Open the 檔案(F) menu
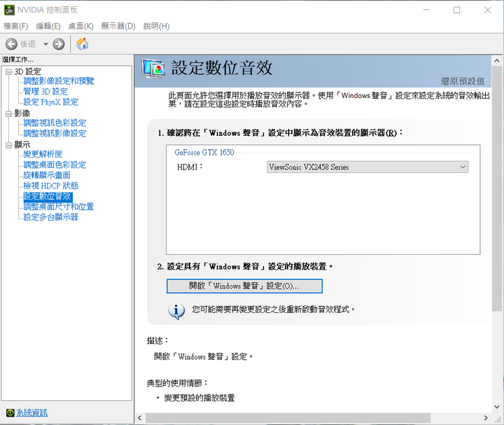This screenshot has height=425, width=504. 15,26
